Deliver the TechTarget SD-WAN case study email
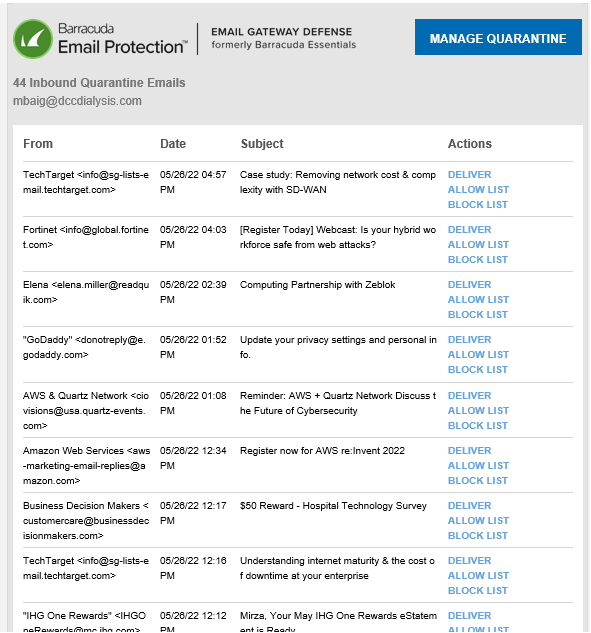 coord(469,175)
